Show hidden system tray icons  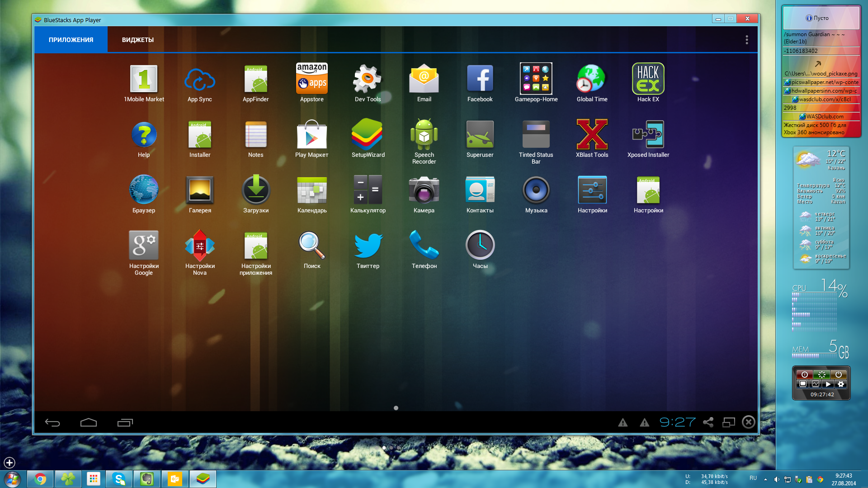[765, 479]
